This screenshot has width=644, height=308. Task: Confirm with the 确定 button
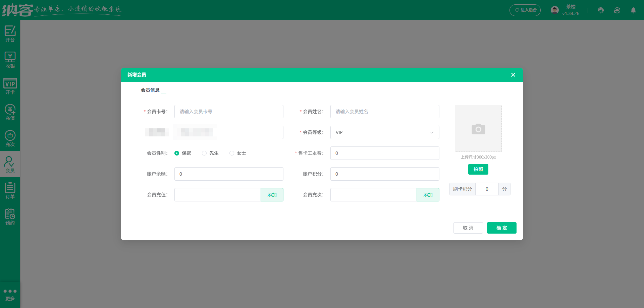click(x=501, y=228)
